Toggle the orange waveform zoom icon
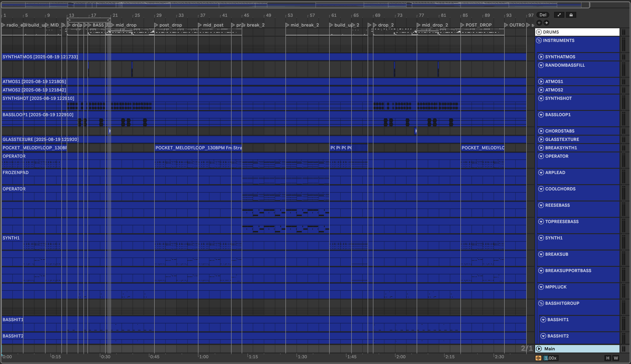This screenshot has width=631, height=364. [x=538, y=358]
